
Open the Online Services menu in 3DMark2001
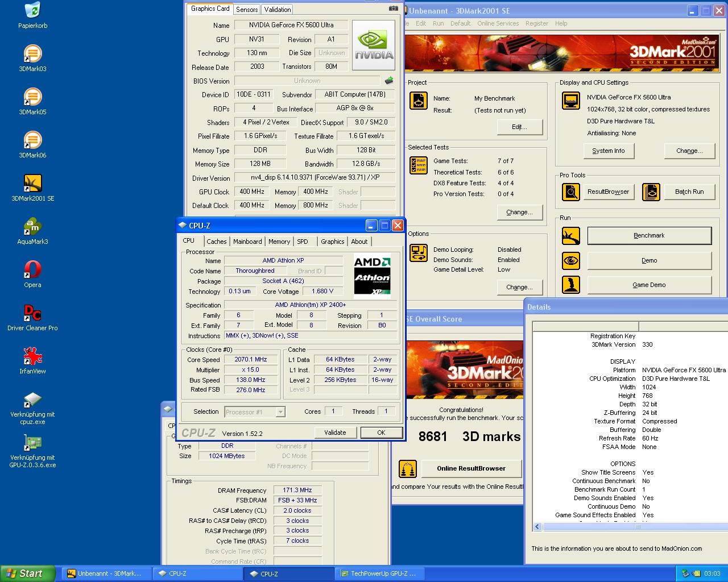click(x=498, y=23)
